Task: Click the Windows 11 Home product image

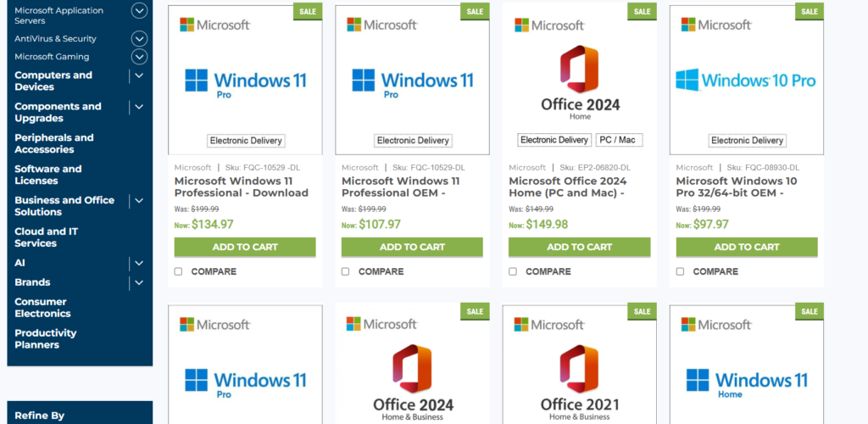Action: (x=747, y=383)
